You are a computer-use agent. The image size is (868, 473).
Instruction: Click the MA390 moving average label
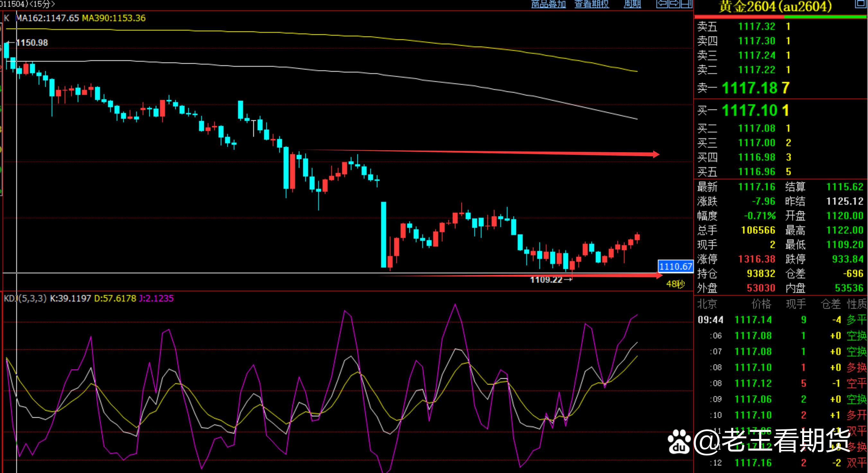click(x=114, y=18)
